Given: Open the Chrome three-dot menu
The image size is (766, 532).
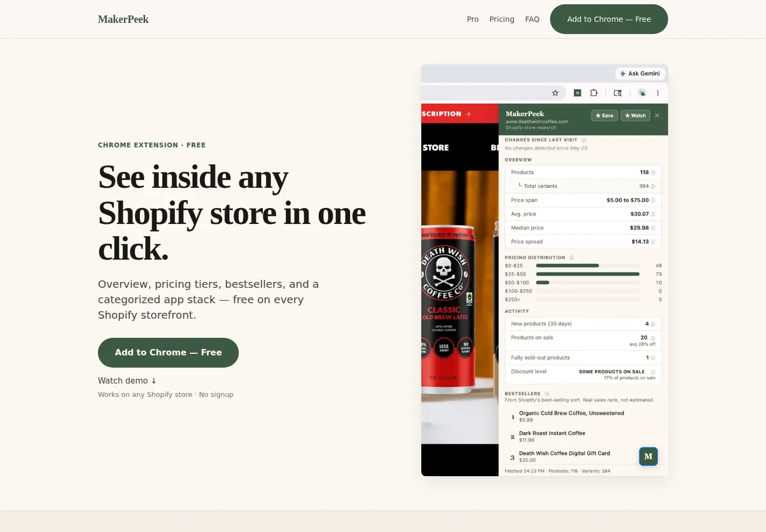Looking at the screenshot, I should tap(657, 93).
